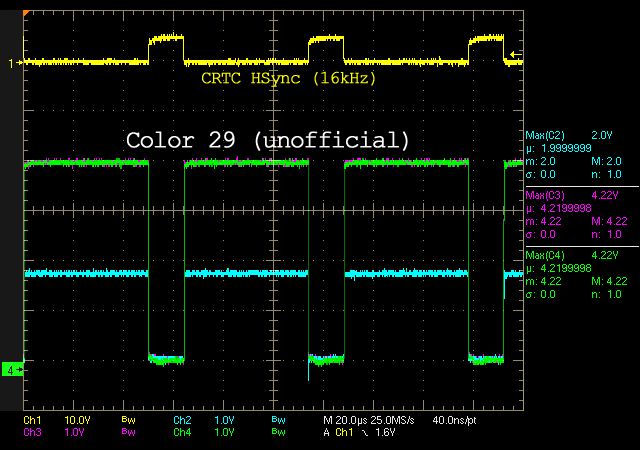This screenshot has height=450, width=640.
Task: Click the Max(C2) value 2.0V
Action: click(x=602, y=135)
